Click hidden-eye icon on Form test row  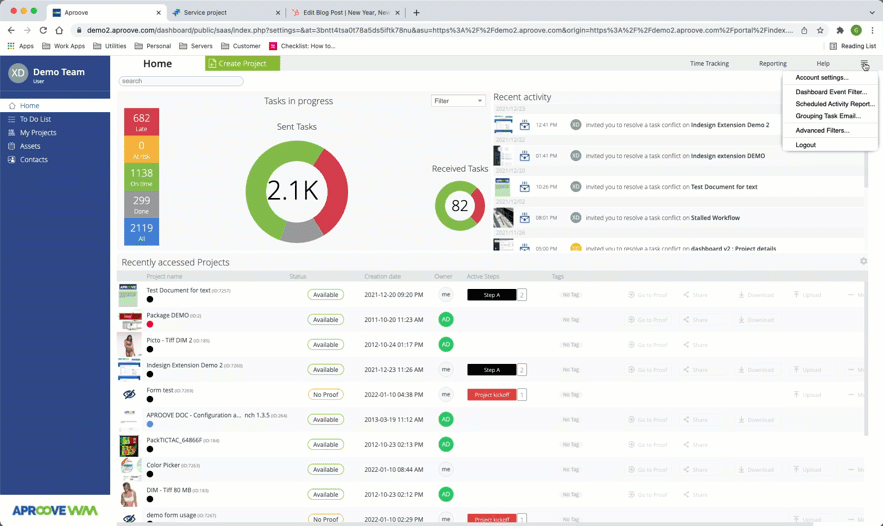pyautogui.click(x=129, y=394)
